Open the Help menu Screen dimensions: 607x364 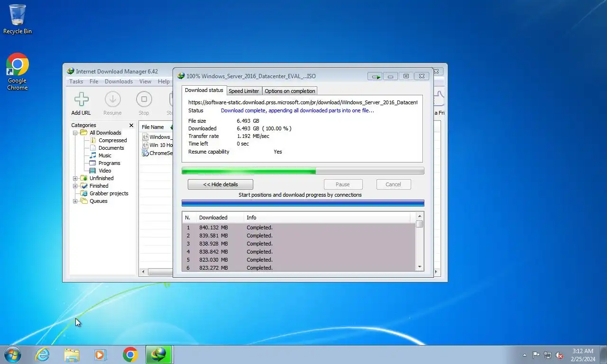[164, 82]
